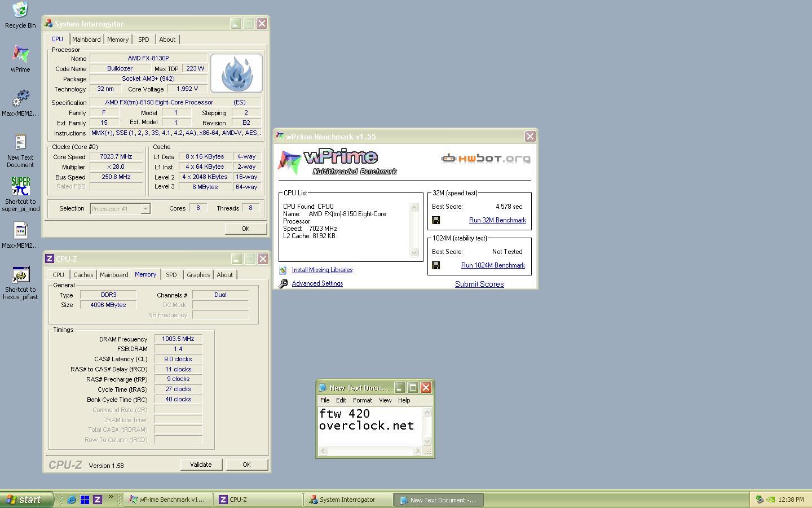Open the Format menu in Notepad
This screenshot has width=812, height=508.
click(363, 400)
